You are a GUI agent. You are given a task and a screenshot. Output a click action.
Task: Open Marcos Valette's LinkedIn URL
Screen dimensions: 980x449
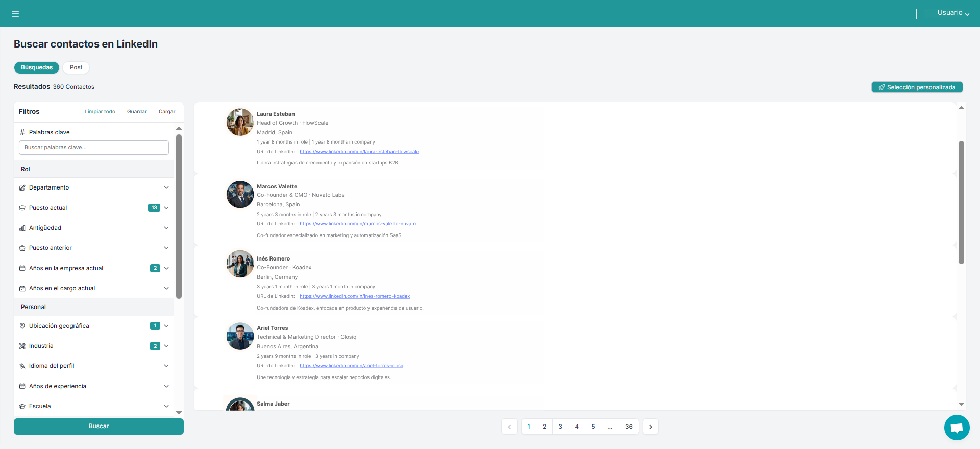click(358, 224)
